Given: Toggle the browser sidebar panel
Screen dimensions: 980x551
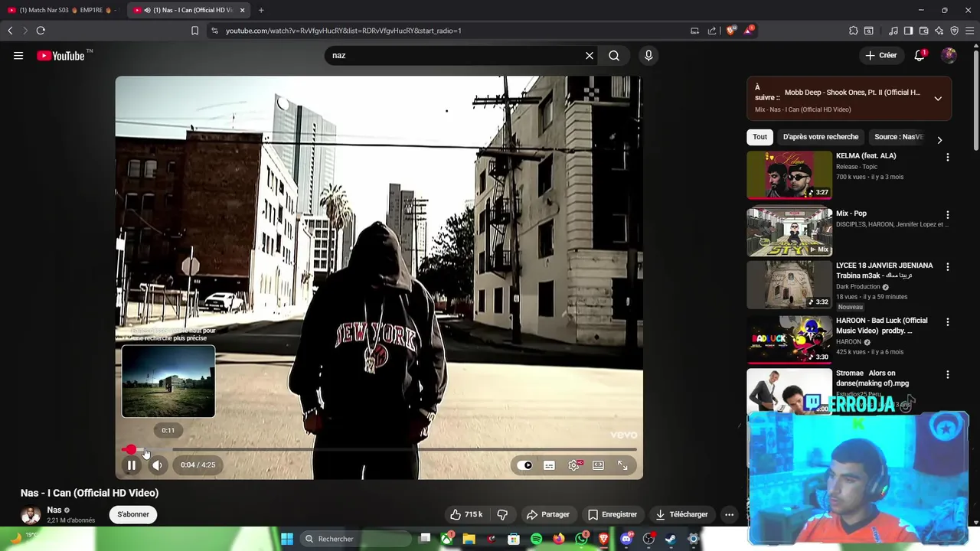Looking at the screenshot, I should 908,31.
